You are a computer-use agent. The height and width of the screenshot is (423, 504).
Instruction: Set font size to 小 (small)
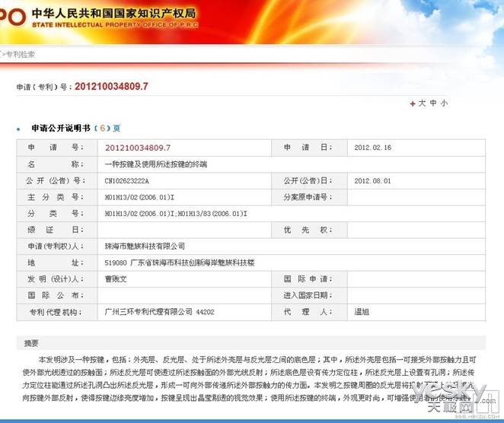pos(444,103)
